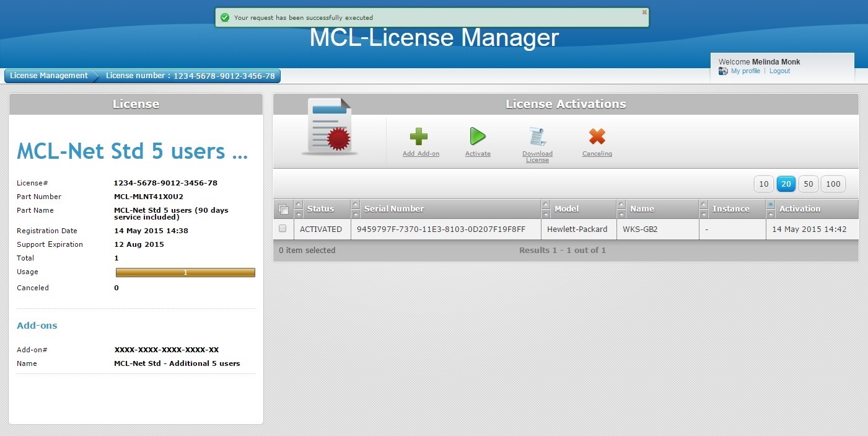Screen dimensions: 868x436
Task: Click the Download License scroll icon
Action: [x=537, y=136]
